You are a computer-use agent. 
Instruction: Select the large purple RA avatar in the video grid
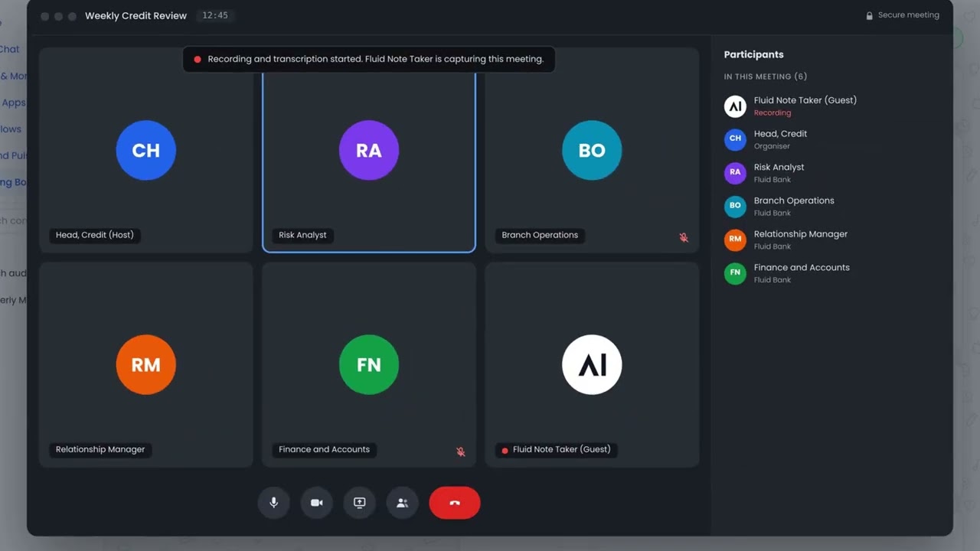(369, 150)
